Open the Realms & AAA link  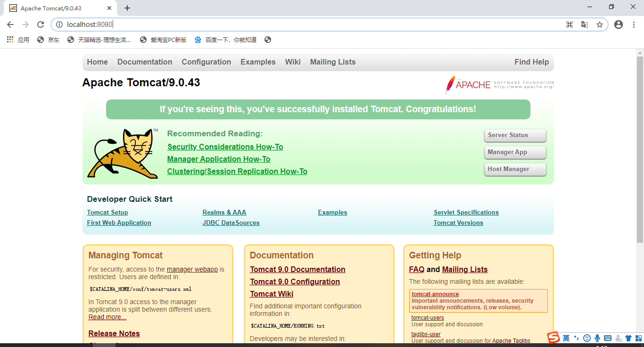224,213
